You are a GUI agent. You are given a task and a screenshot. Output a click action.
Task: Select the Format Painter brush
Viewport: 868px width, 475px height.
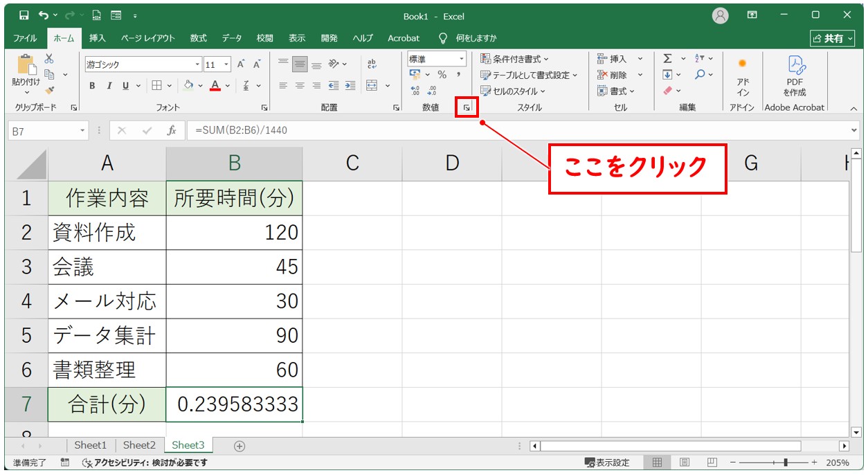click(49, 90)
